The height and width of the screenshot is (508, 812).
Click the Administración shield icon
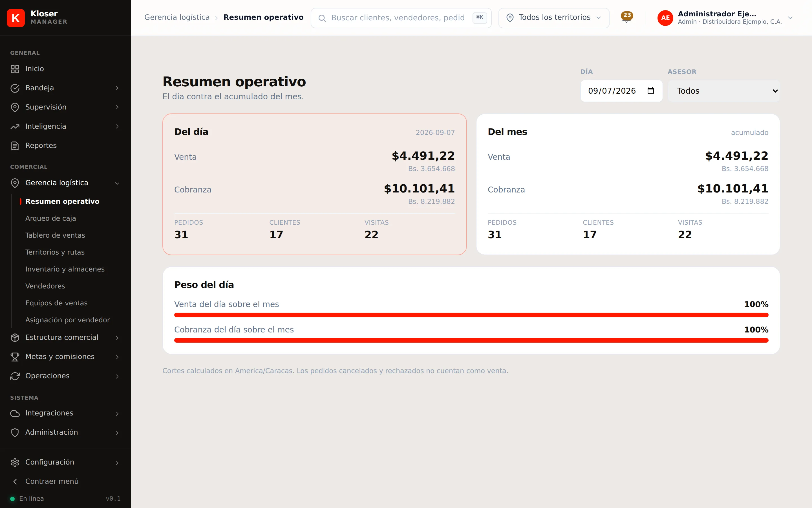(x=15, y=432)
